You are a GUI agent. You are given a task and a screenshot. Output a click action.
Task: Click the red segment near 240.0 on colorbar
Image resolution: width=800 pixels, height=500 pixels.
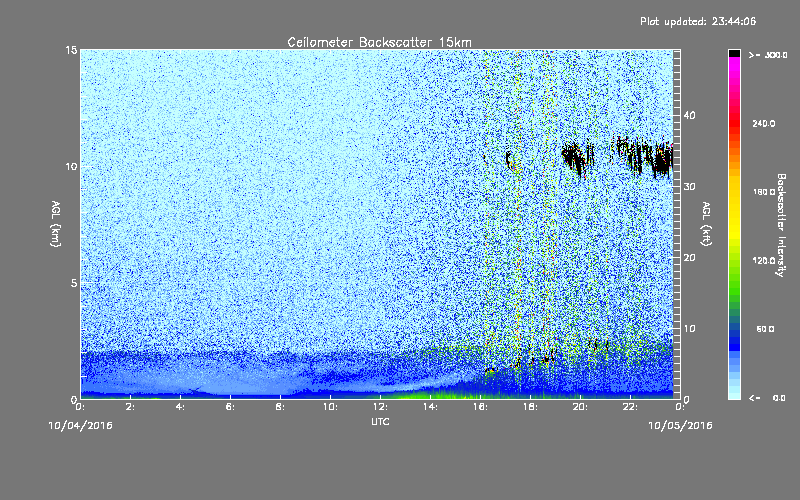734,123
